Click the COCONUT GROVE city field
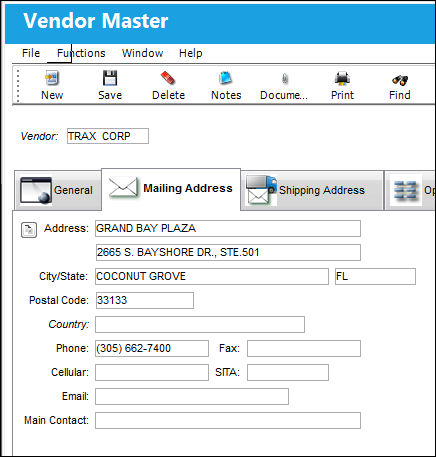This screenshot has height=457, width=436. [x=212, y=276]
